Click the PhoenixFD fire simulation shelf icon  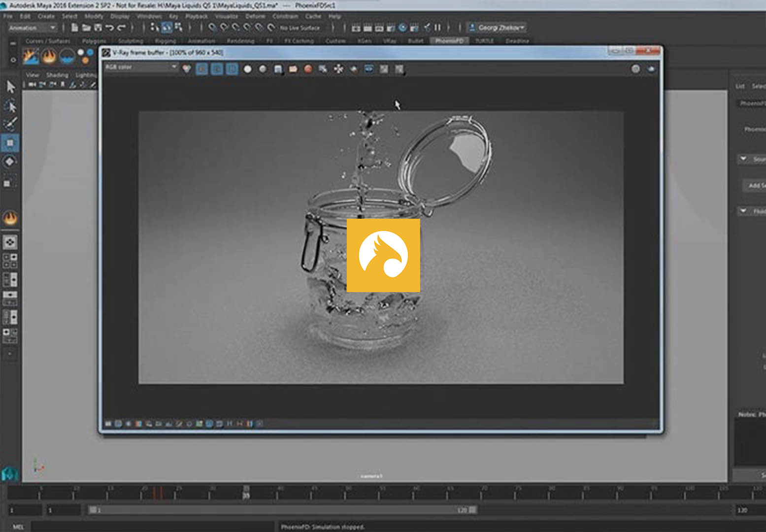(49, 57)
